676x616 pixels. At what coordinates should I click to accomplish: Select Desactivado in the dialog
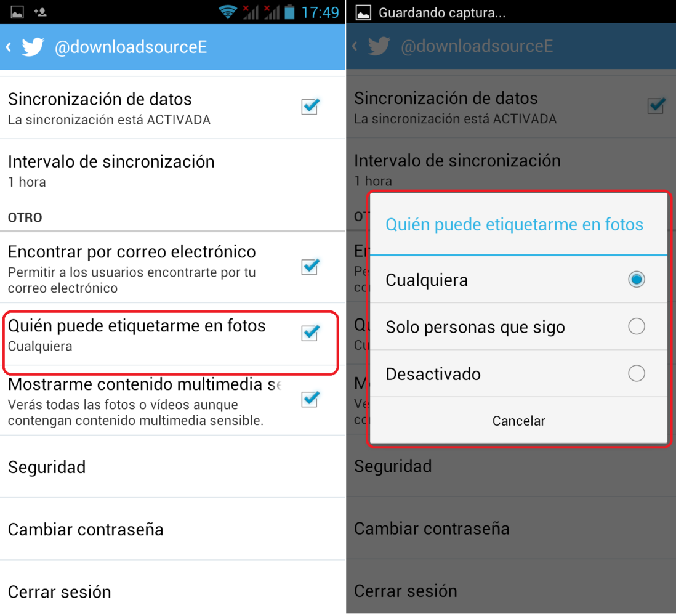point(518,373)
